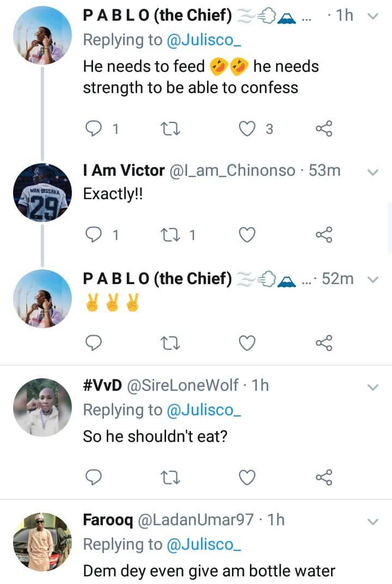Like PABLO's tweet with 3 likes
Viewport: 392px width, 584px height.
click(248, 129)
